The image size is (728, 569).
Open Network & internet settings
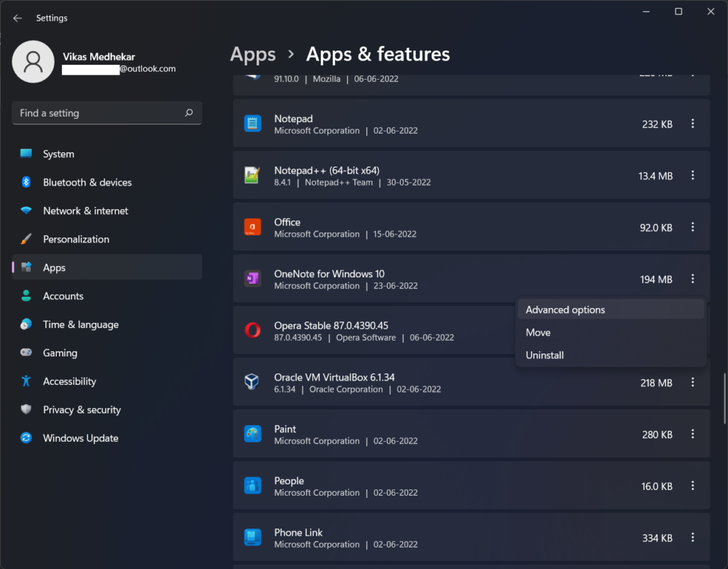[107, 211]
